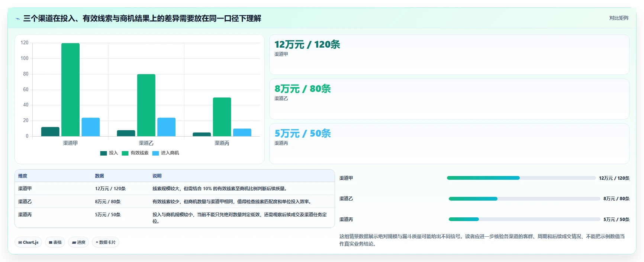Click the 对比矩阵 label in the header
Screen dimensions: 644x262
[619, 18]
